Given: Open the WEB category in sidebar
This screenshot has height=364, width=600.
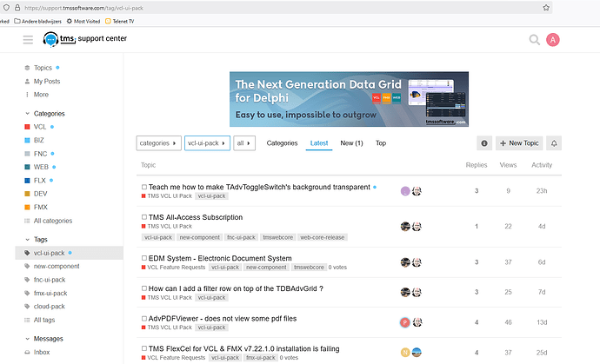Looking at the screenshot, I should coord(41,167).
